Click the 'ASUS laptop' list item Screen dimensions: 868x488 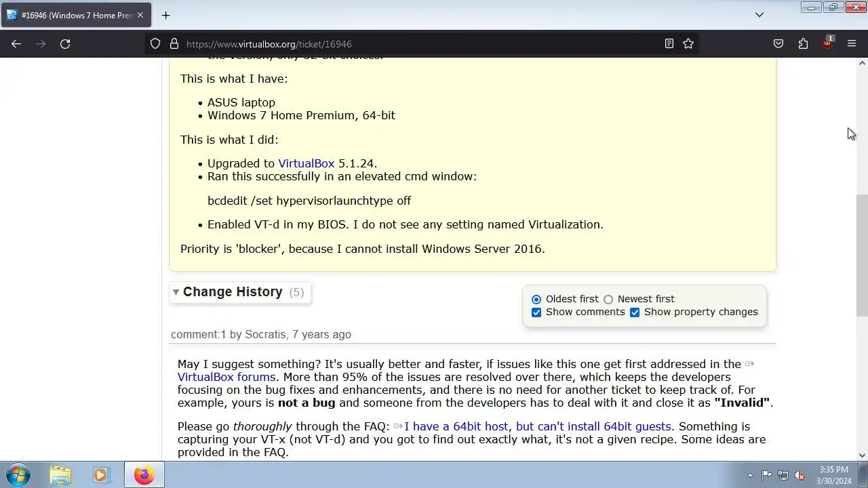tap(241, 102)
